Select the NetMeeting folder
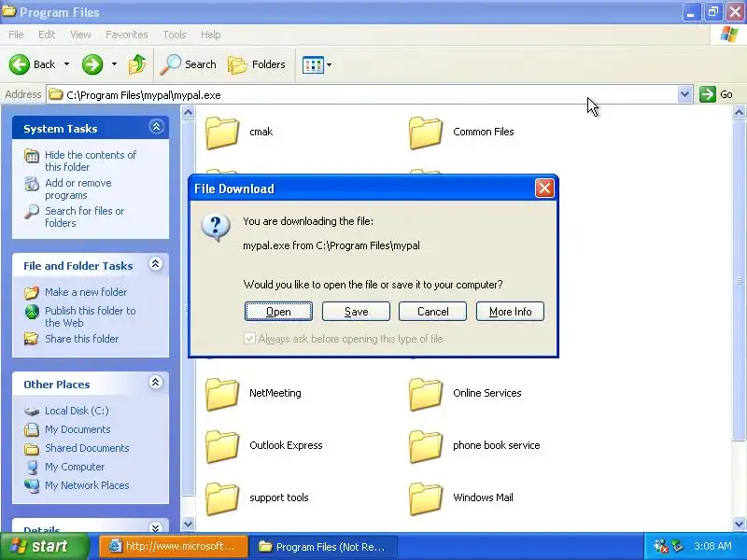Screen dimensions: 747x560 [x=253, y=393]
